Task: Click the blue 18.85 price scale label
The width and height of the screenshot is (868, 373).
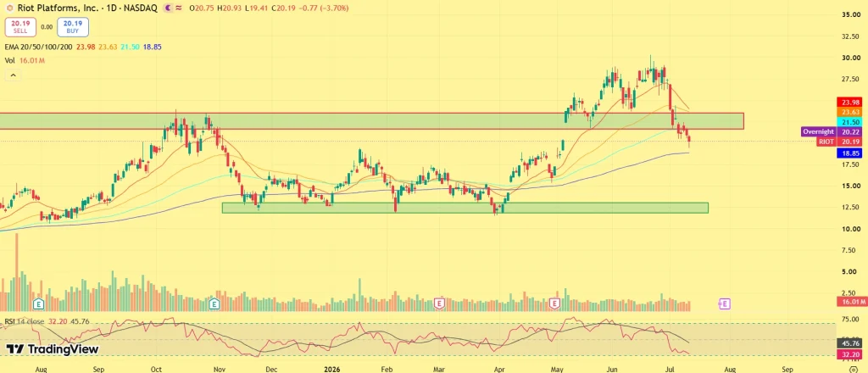Action: (x=849, y=153)
